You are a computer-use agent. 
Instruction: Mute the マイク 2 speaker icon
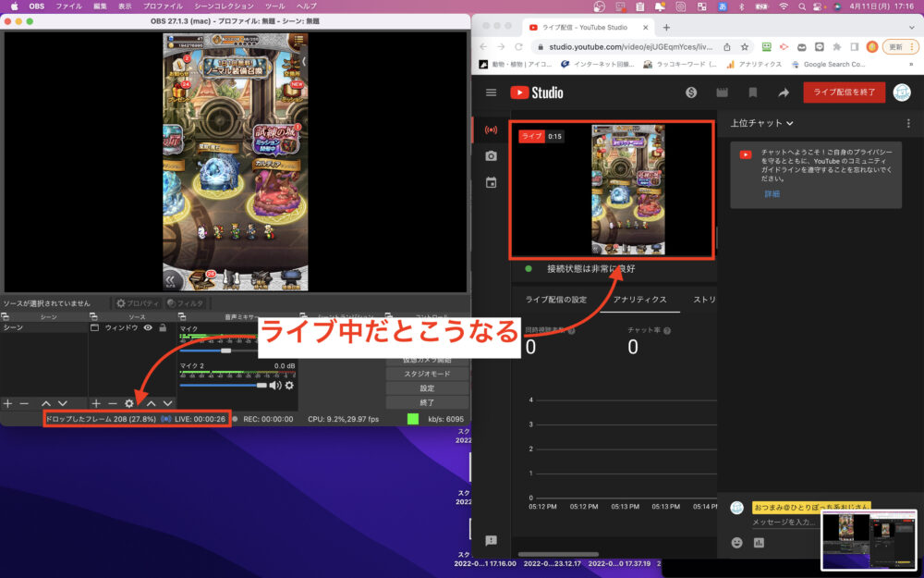[275, 385]
